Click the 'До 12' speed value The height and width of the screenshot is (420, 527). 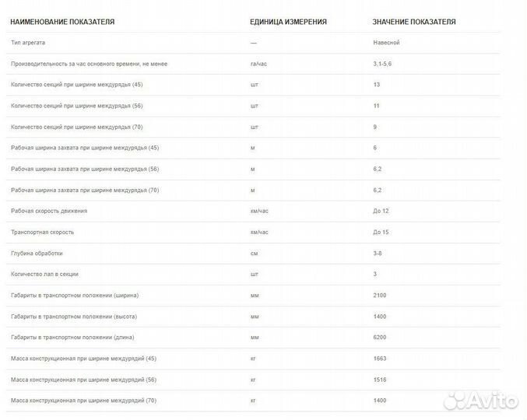point(381,211)
